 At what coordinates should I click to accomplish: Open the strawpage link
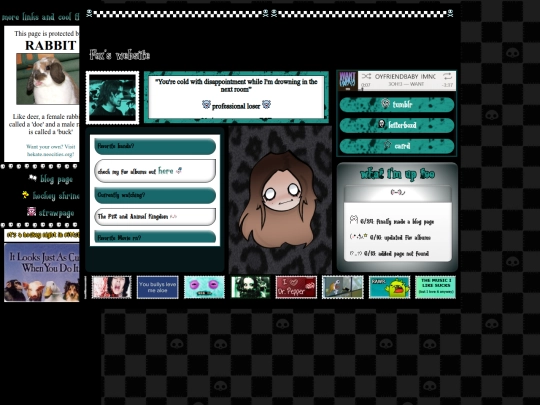pos(56,213)
